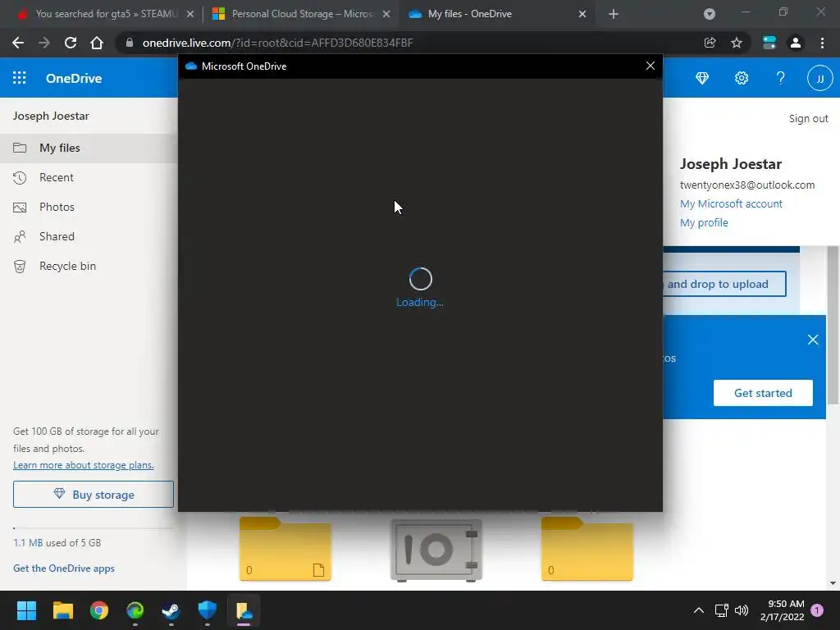
Task: Open Steam from the taskbar
Action: (171, 610)
